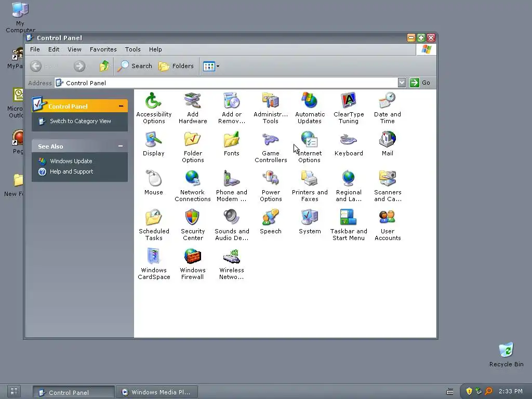Open Taskbar and Start Menu icon
The image size is (532, 399).
349,225
